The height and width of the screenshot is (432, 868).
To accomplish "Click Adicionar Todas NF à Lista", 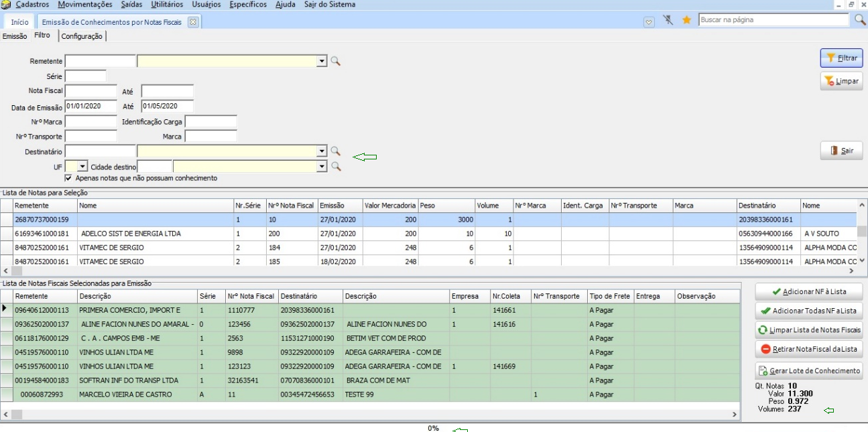I will [809, 311].
